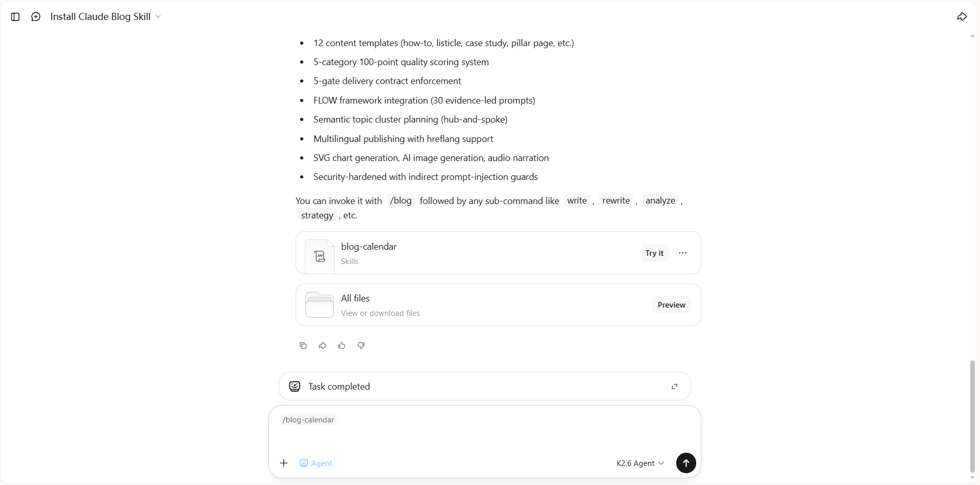
Task: Open the share icon at top right
Action: [962, 17]
